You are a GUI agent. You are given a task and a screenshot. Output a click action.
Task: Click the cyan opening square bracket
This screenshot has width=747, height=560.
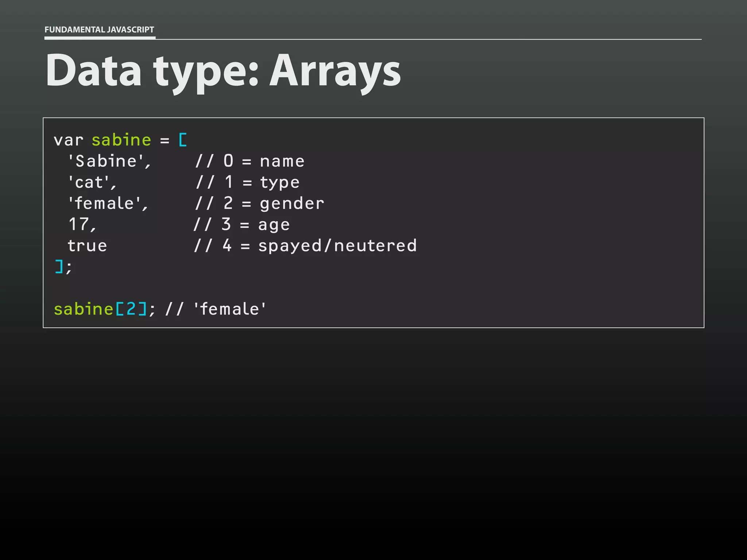(x=183, y=140)
